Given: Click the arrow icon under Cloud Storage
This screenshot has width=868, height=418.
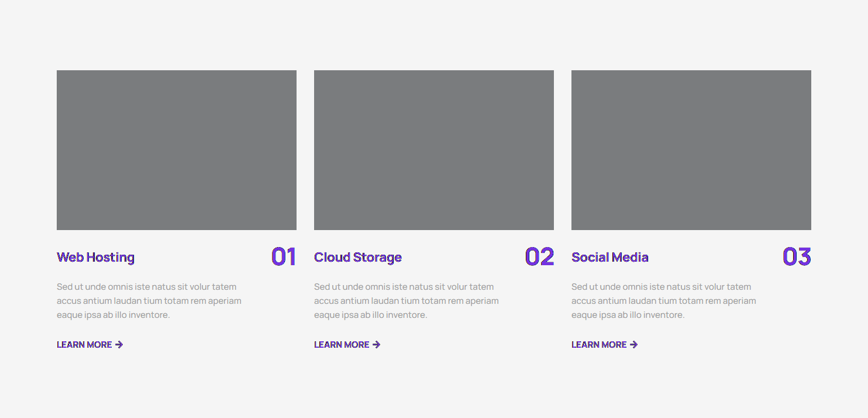Looking at the screenshot, I should pos(377,345).
